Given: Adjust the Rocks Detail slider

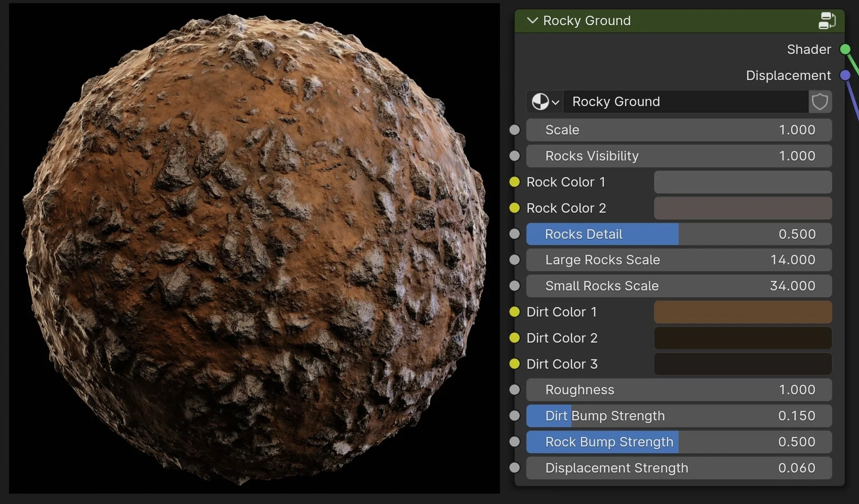Looking at the screenshot, I should (x=678, y=234).
